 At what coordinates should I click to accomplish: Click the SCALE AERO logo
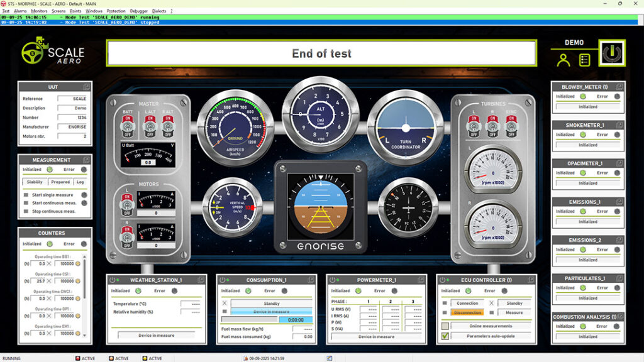tap(53, 52)
